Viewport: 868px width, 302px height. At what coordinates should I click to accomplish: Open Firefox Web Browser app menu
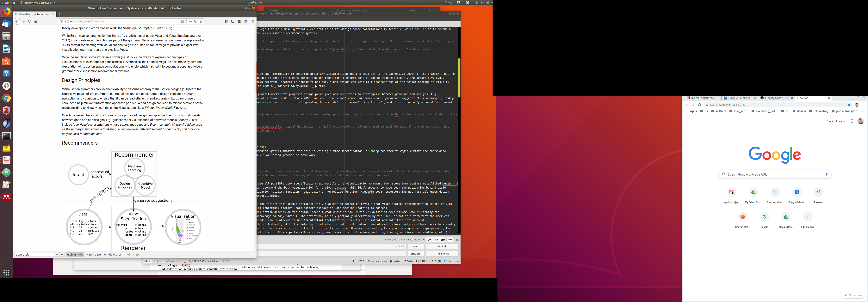[x=37, y=2]
